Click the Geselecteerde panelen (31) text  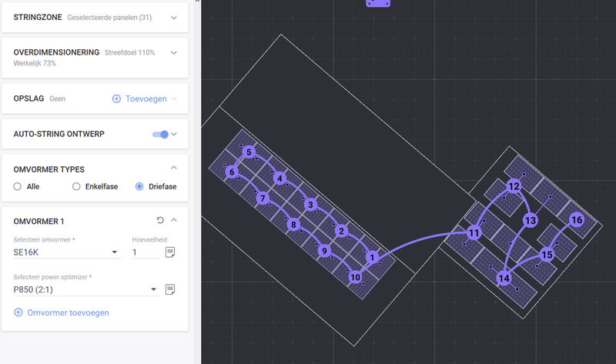pyautogui.click(x=109, y=18)
